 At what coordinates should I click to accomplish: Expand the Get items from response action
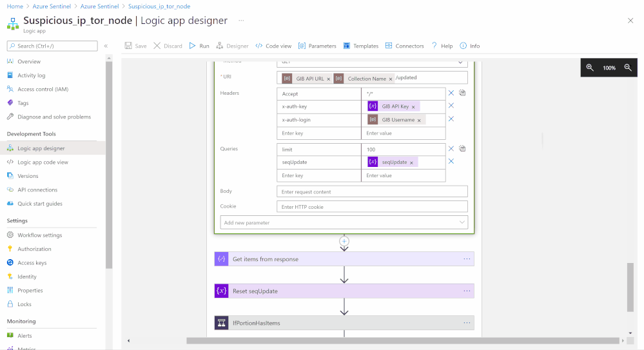coord(344,259)
